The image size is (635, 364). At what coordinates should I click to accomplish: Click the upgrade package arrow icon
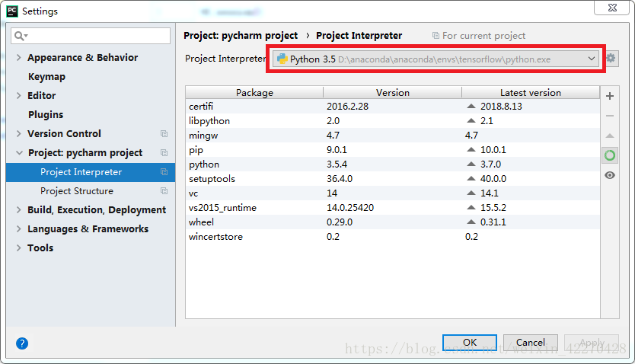[x=610, y=136]
